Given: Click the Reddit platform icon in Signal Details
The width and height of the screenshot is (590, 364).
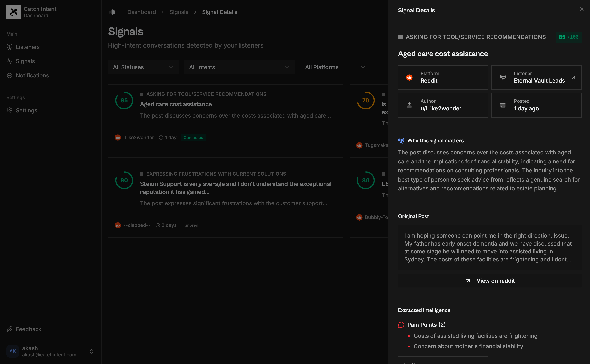Looking at the screenshot, I should tap(409, 77).
